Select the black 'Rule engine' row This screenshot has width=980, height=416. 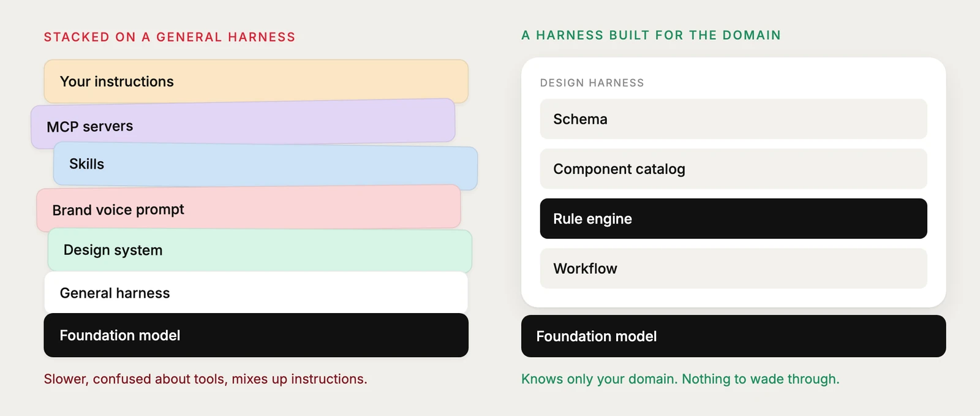pyautogui.click(x=733, y=219)
